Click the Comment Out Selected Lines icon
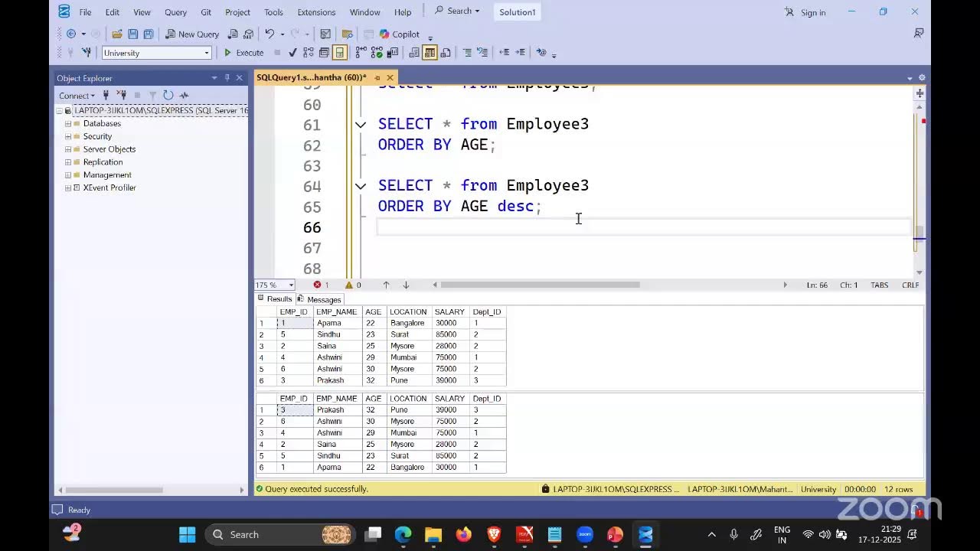Screen dimensions: 980x551 click(467, 53)
